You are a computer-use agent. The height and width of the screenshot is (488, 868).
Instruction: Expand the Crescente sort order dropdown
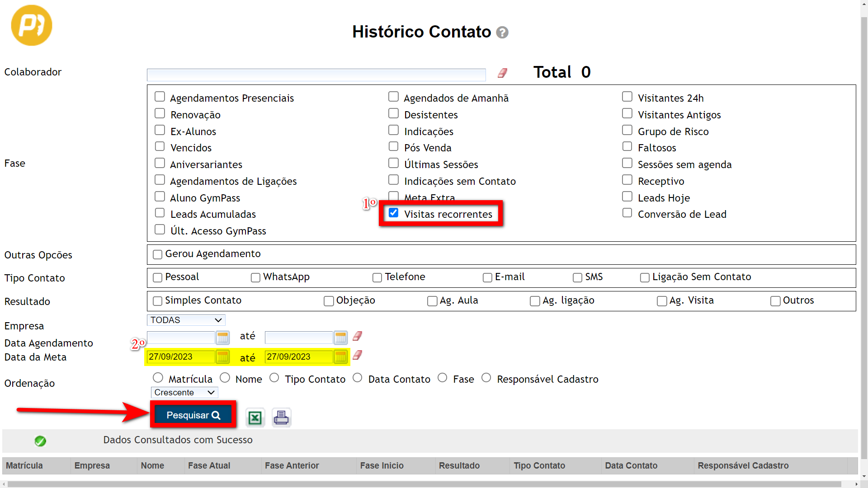point(184,392)
